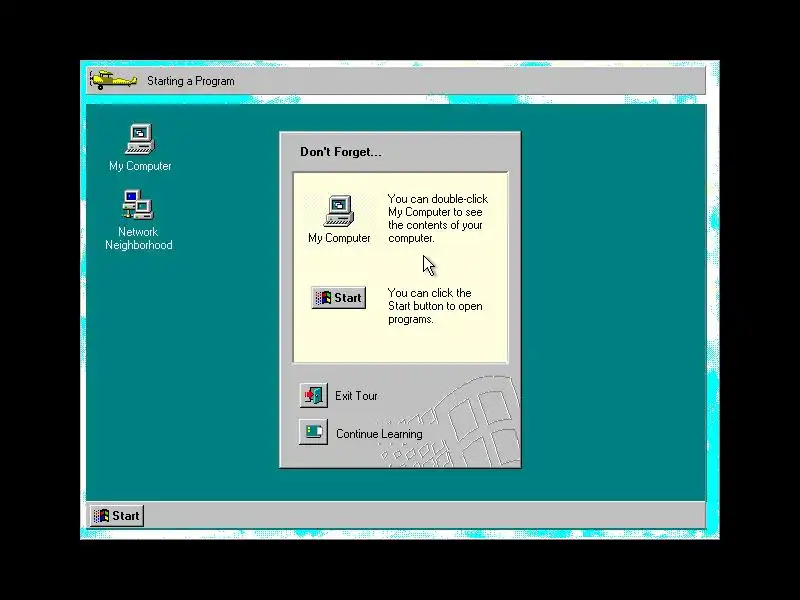Image resolution: width=800 pixels, height=600 pixels.
Task: Click the Exit Tour door icon button
Action: click(x=313, y=395)
